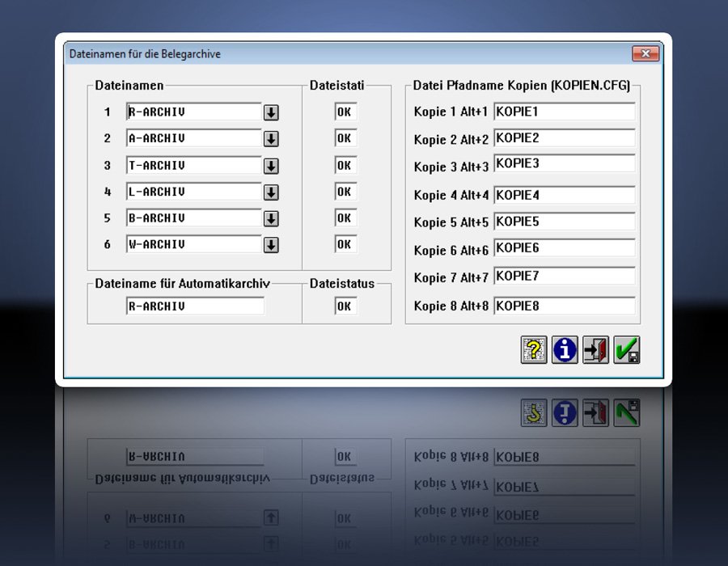Click the OK status of file 6
The width and height of the screenshot is (728, 566).
click(345, 244)
